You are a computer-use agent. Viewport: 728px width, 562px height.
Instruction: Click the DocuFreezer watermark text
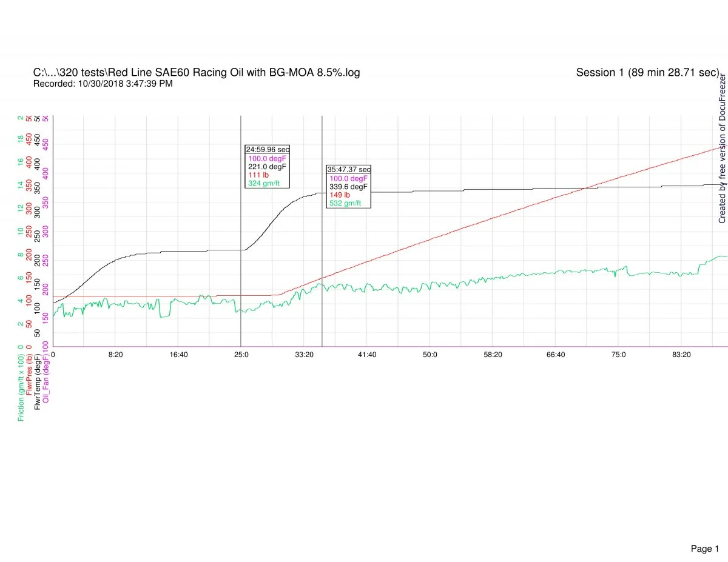[x=722, y=149]
